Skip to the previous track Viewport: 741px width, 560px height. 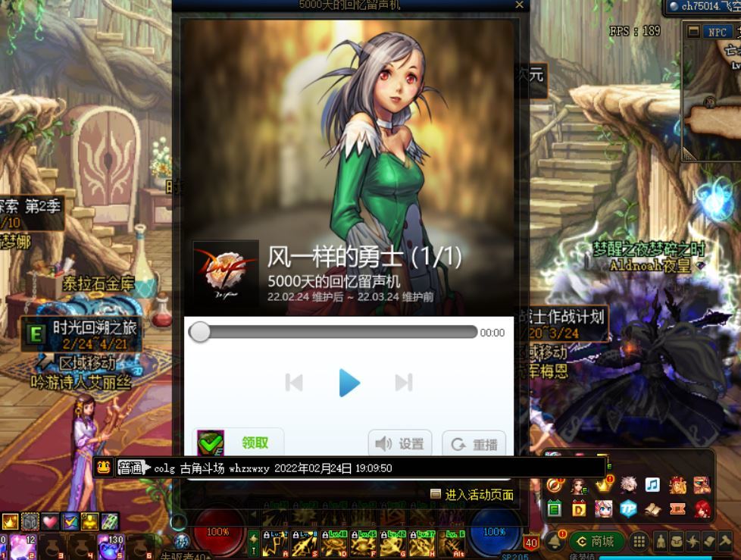[x=294, y=383]
